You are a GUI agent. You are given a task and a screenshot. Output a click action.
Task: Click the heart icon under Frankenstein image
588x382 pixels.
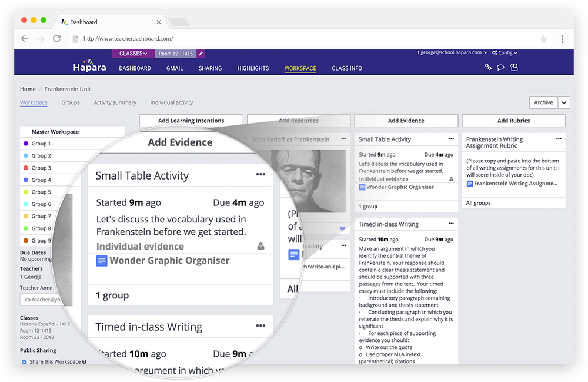coord(342,228)
